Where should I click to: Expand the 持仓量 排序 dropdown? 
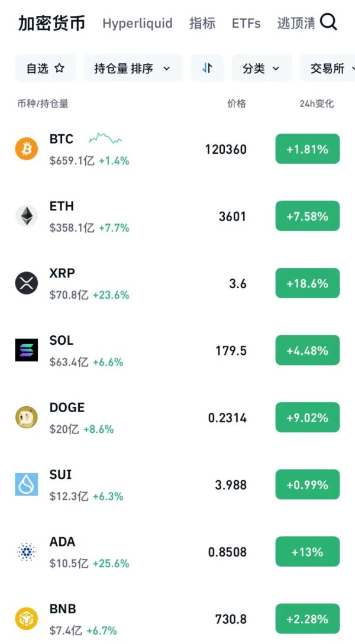(x=133, y=69)
